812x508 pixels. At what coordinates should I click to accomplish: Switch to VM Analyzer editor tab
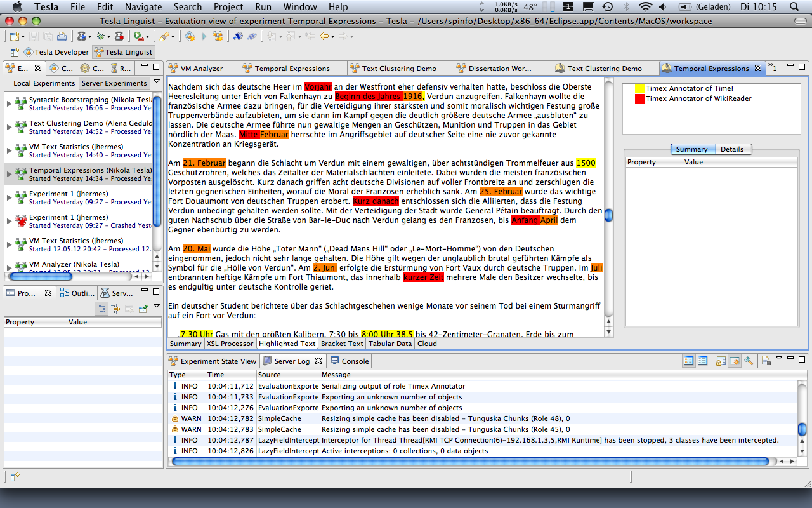(202, 68)
